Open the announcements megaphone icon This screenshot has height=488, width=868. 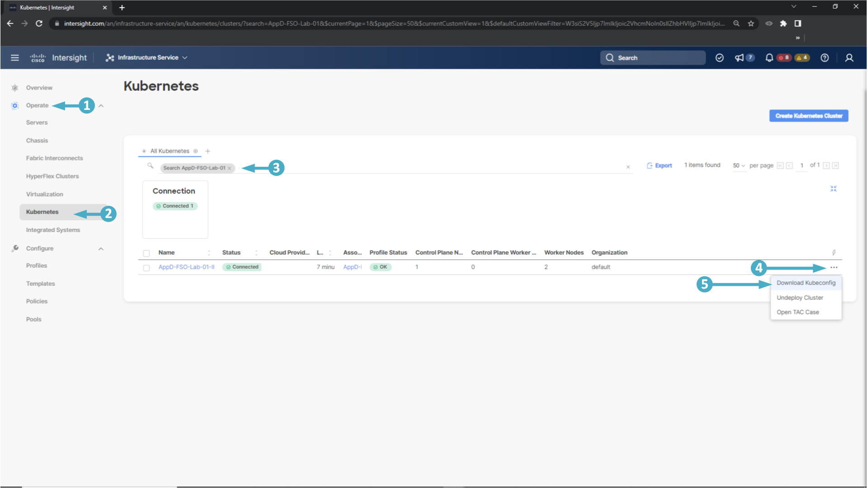click(x=739, y=58)
